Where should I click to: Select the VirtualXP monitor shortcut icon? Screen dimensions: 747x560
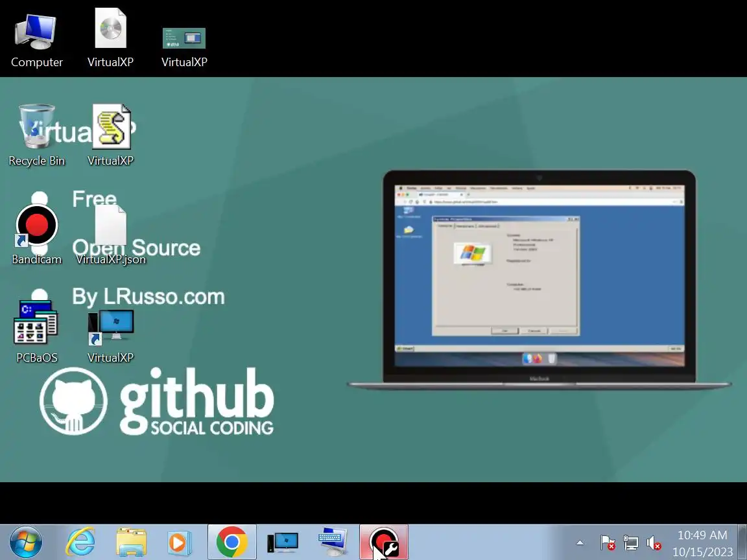coord(110,336)
